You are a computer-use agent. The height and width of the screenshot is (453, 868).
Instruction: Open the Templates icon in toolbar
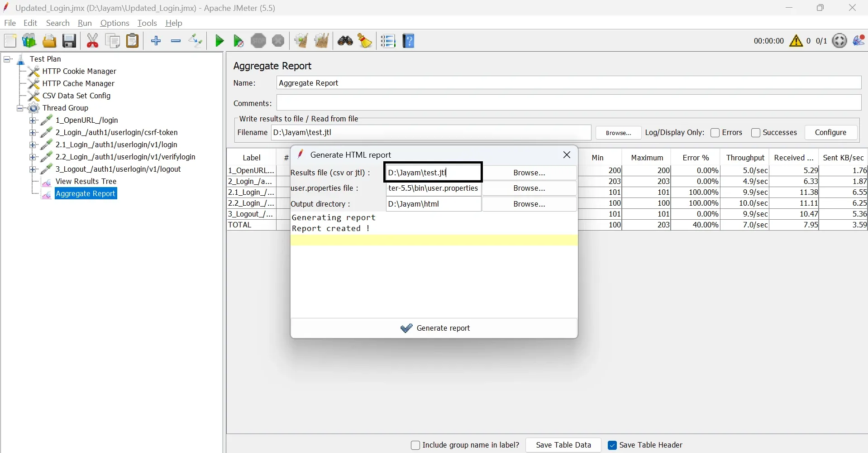click(29, 41)
